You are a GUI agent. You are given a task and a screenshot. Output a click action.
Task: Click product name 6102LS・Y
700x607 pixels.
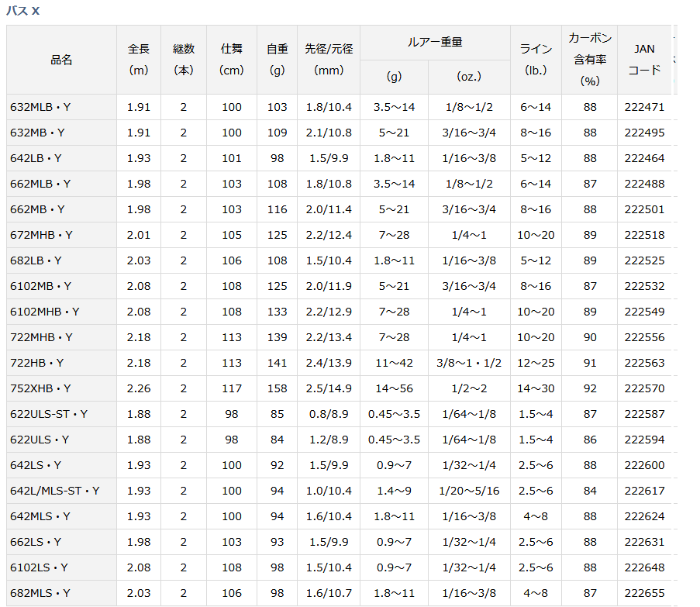(39, 567)
